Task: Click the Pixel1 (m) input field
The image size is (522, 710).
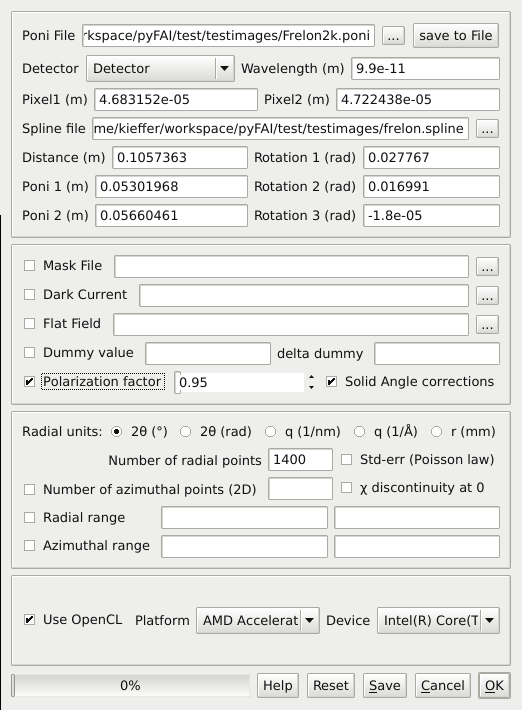Action: [176, 100]
